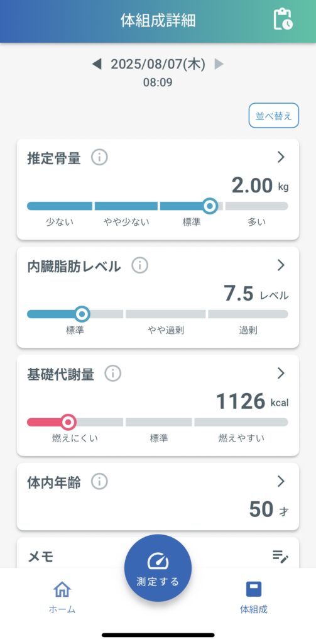Tap the 測定する gauge button
Image resolution: width=316 pixels, height=644 pixels.
tap(158, 568)
